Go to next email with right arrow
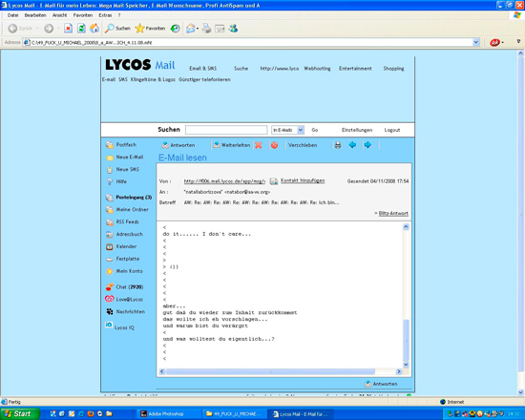The image size is (525, 420). pos(367,145)
